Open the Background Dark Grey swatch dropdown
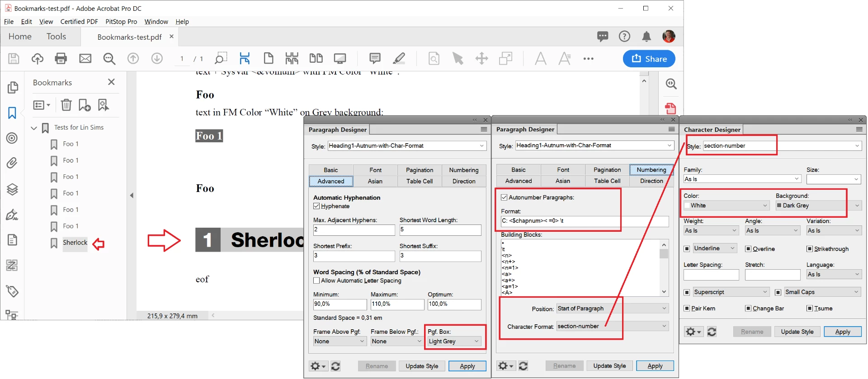 tap(818, 206)
